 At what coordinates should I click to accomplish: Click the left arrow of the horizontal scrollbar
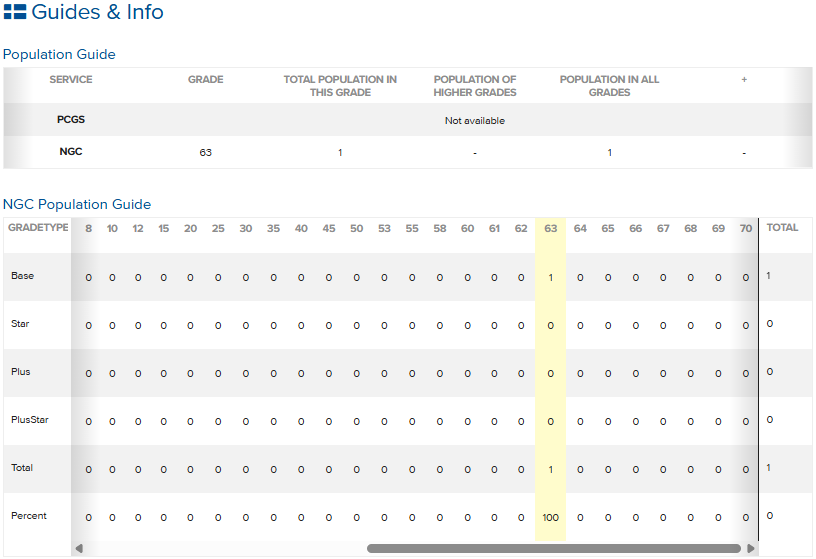(x=79, y=548)
